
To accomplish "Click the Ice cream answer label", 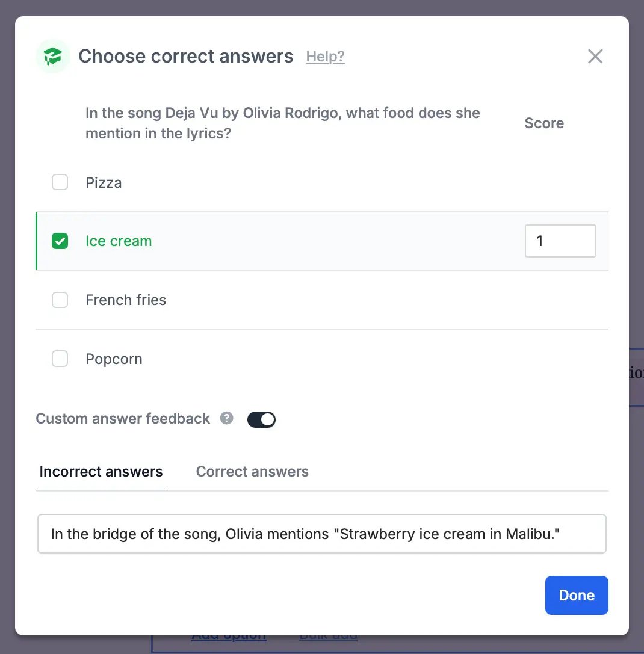I will tap(119, 241).
